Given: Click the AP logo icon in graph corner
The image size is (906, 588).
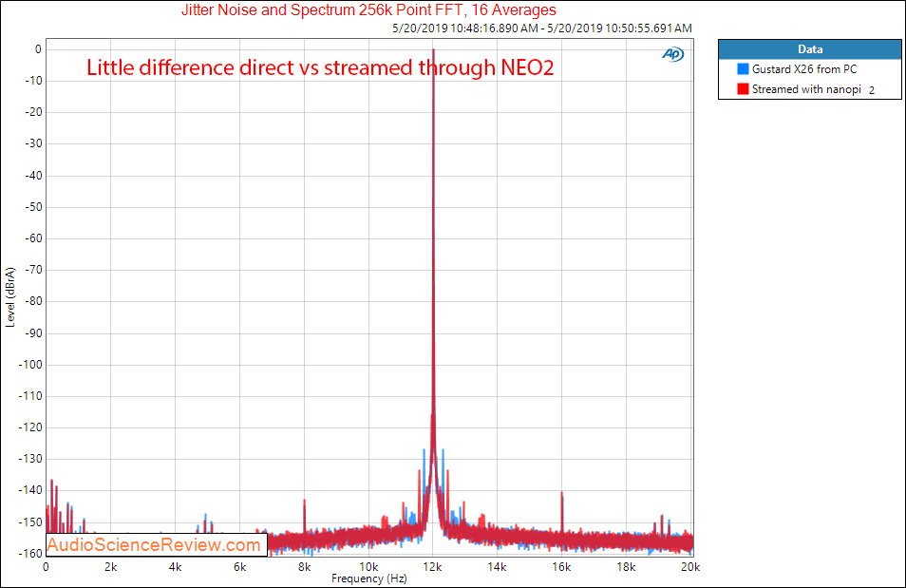Looking at the screenshot, I should [x=672, y=54].
